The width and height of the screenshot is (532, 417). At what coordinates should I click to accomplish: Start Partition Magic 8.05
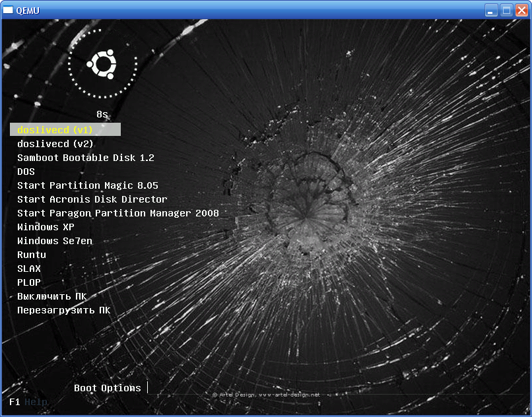(x=88, y=185)
